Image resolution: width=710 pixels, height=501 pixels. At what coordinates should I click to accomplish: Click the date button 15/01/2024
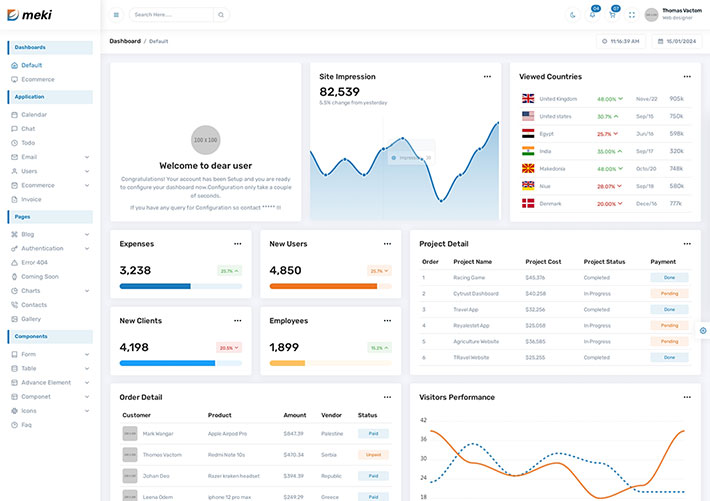pyautogui.click(x=677, y=41)
